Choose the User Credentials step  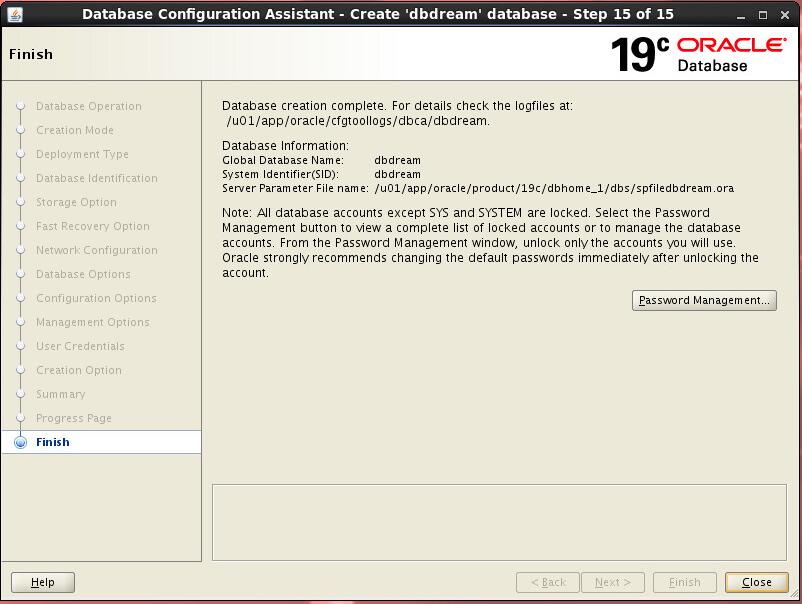point(80,346)
